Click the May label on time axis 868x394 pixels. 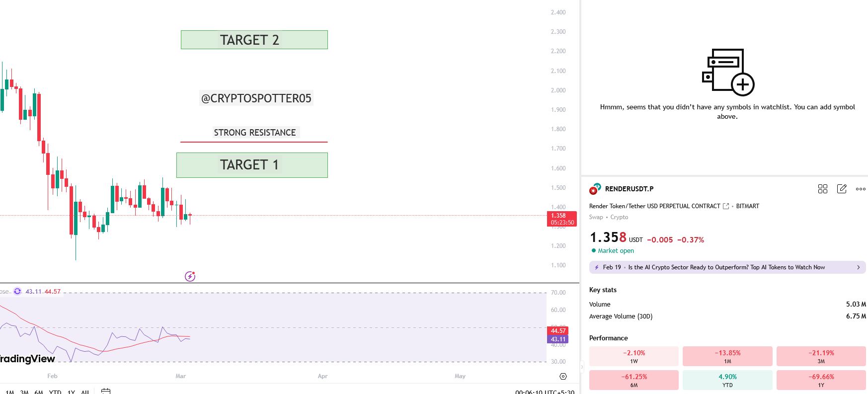(460, 376)
